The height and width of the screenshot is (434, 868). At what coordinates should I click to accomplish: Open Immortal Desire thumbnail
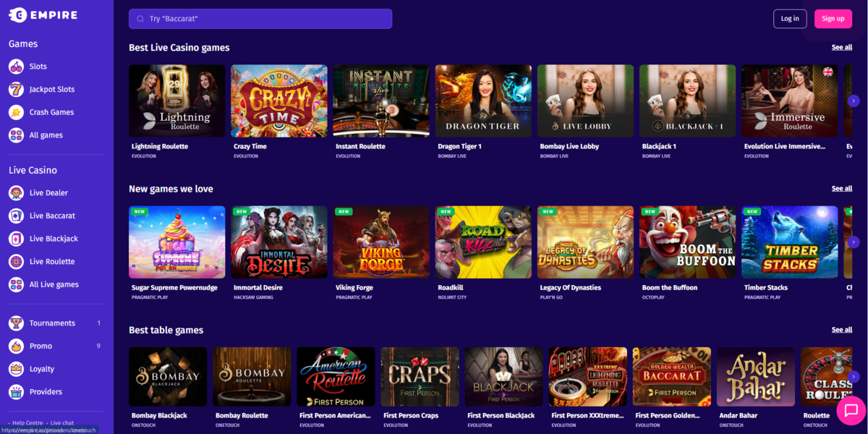click(279, 242)
